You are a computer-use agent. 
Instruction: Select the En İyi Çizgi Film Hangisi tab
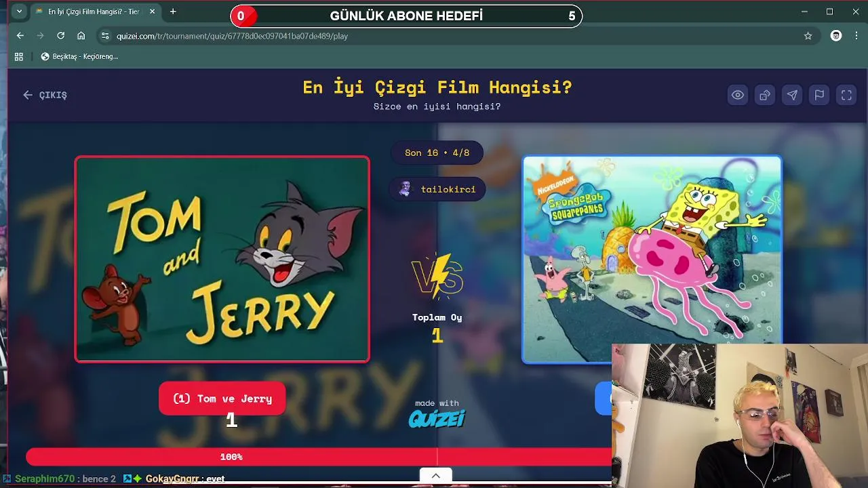point(94,12)
